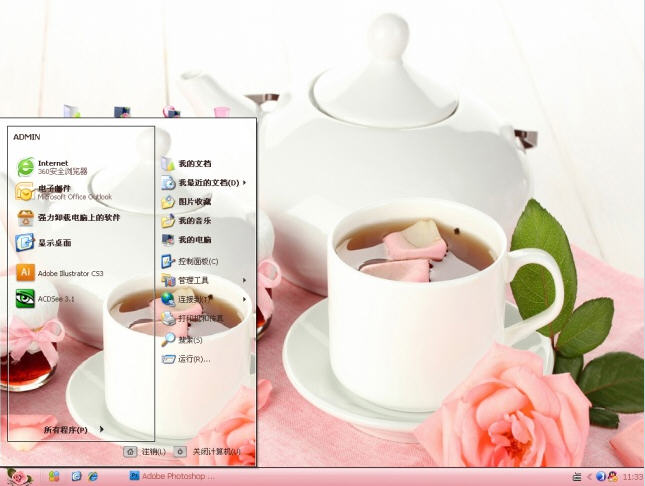Expand hidden tray icons with the chevron
Screen dimensions: 645x486
(x=589, y=477)
